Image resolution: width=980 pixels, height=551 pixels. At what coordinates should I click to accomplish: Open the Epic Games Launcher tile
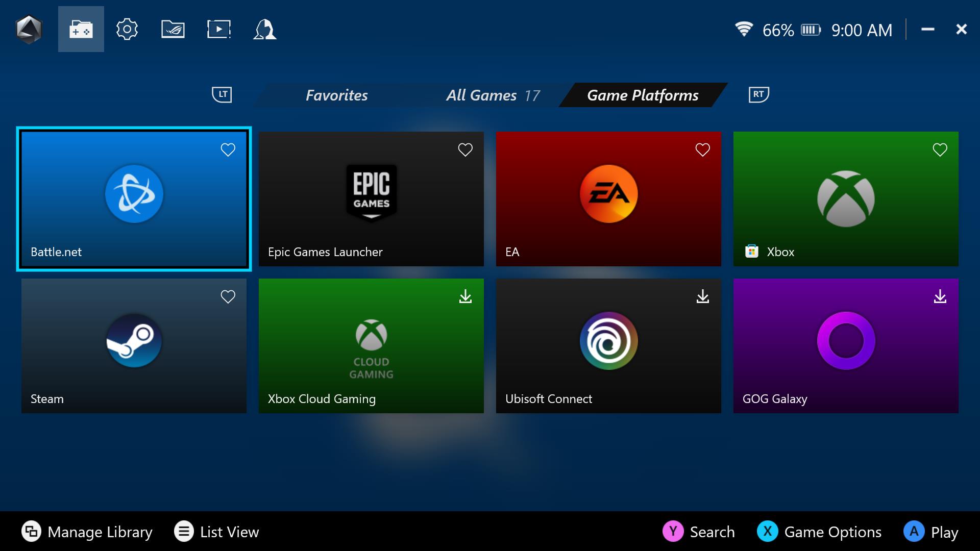[x=371, y=199]
